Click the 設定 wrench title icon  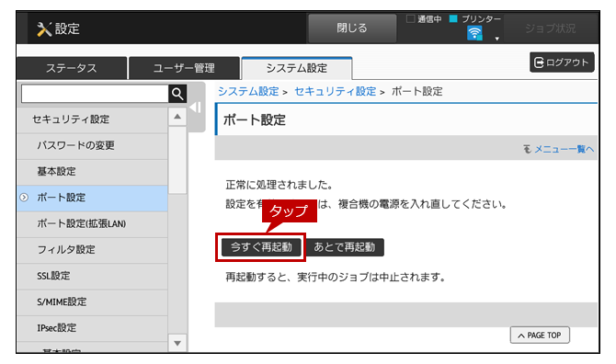[44, 29]
